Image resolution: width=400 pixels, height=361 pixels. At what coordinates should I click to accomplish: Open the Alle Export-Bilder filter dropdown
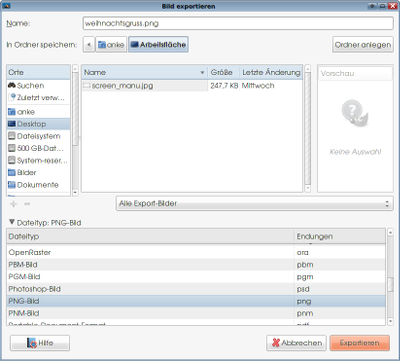(x=255, y=203)
